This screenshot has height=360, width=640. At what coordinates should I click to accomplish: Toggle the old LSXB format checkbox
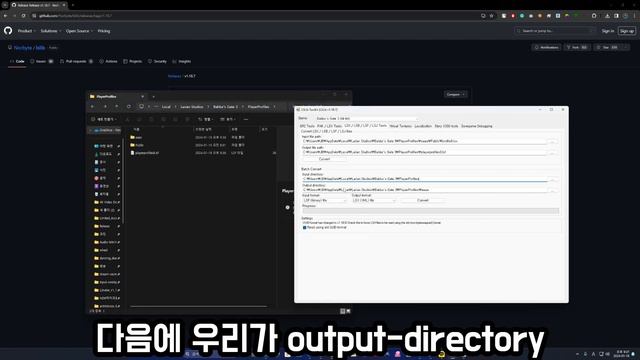(304, 228)
